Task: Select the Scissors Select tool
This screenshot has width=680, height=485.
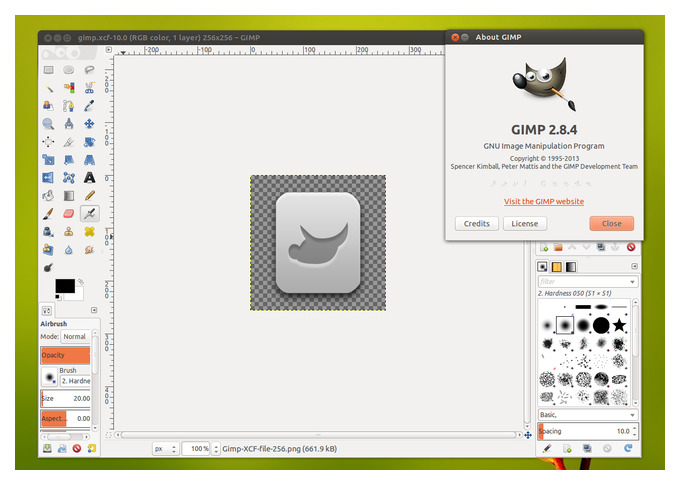Action: (x=89, y=88)
